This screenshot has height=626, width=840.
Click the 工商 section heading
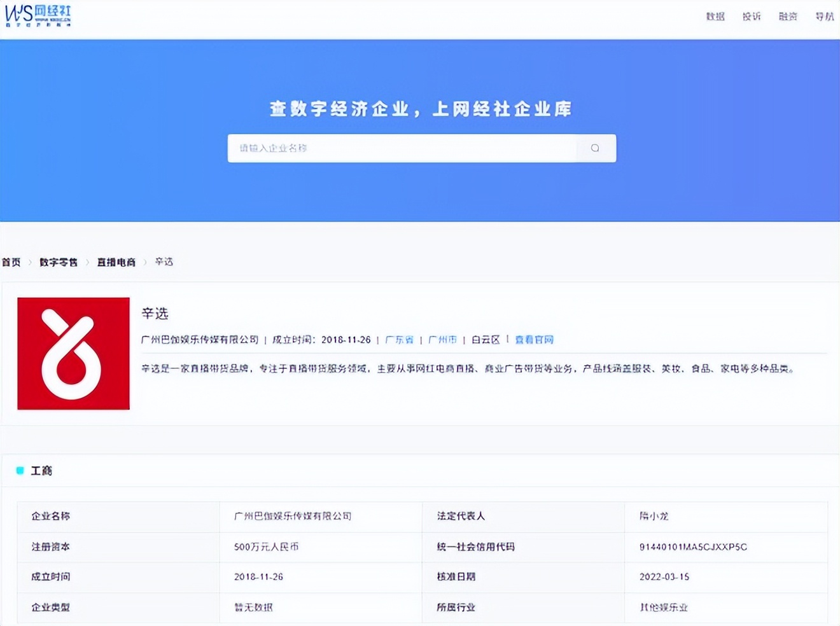coord(41,471)
